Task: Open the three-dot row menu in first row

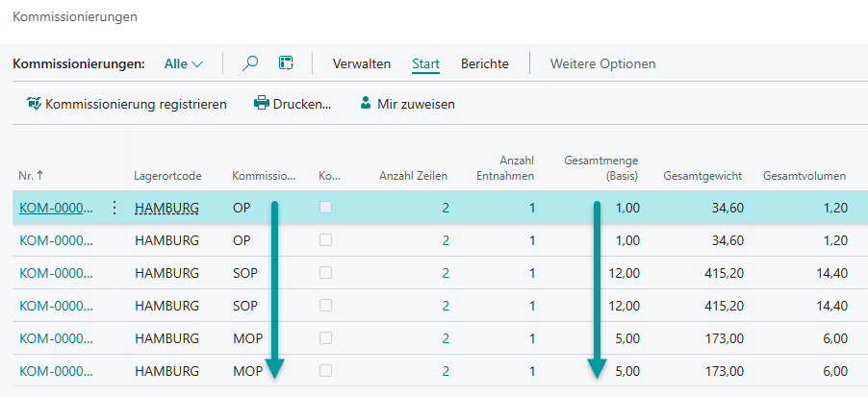Action: pos(115,208)
